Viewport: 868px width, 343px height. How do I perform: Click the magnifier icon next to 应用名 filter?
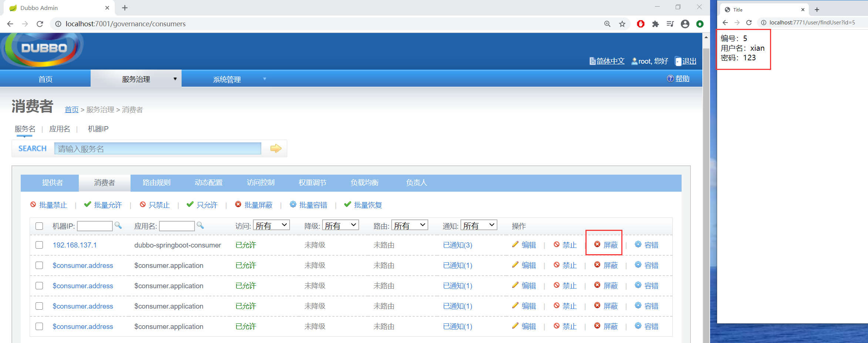[x=200, y=225]
